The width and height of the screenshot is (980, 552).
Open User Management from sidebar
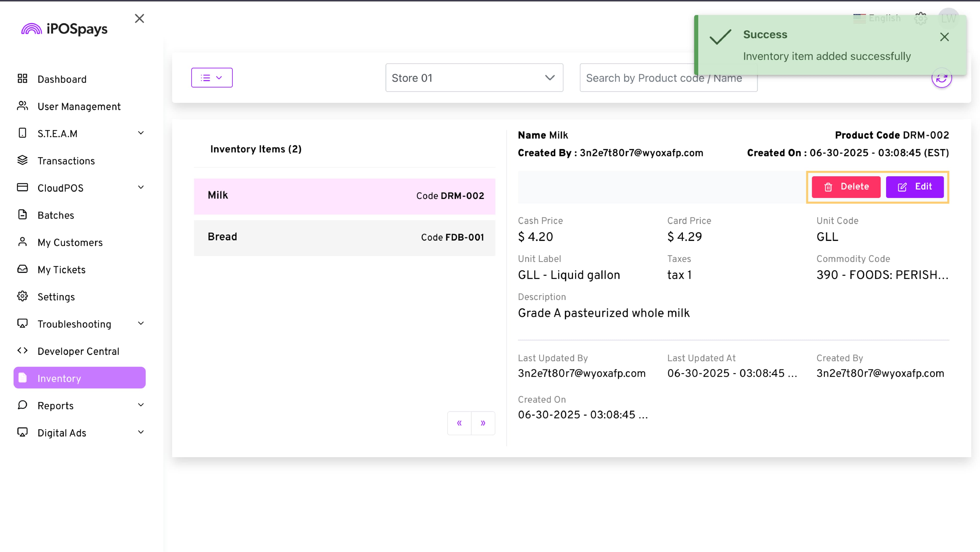click(x=79, y=106)
